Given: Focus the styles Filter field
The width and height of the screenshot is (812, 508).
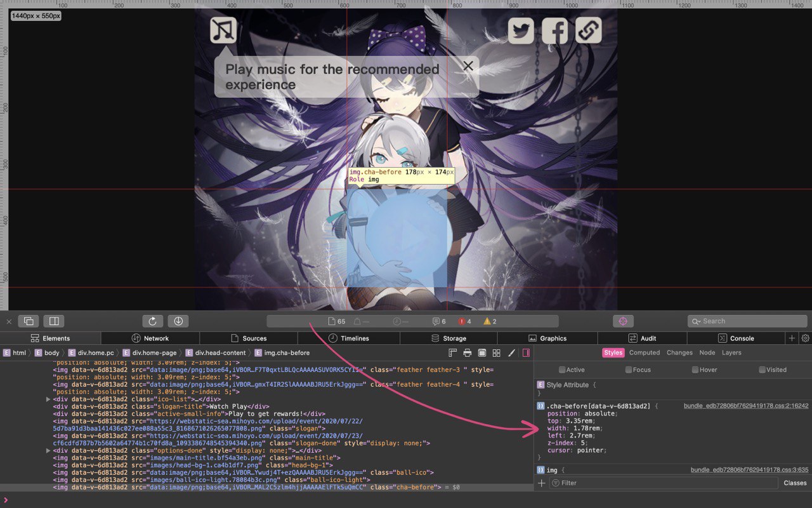Looking at the screenshot, I should click(x=663, y=483).
